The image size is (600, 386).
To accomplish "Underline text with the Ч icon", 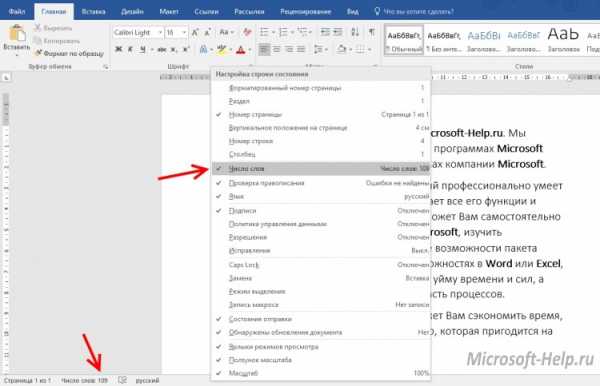I will tap(143, 49).
